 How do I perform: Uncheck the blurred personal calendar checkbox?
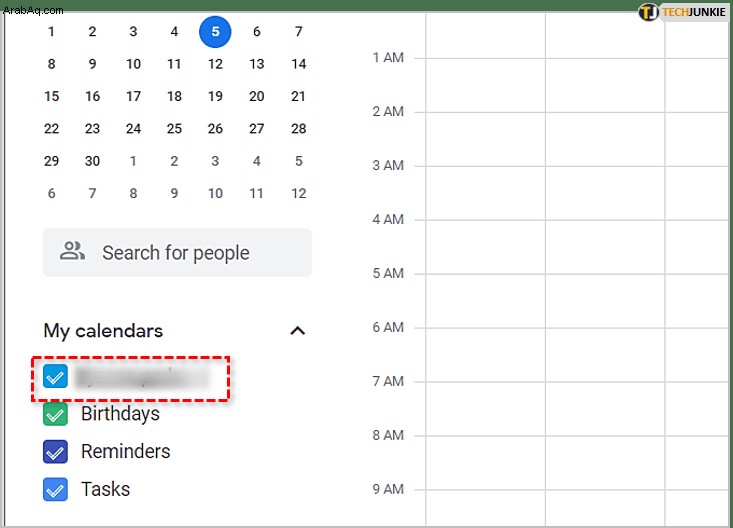click(55, 376)
